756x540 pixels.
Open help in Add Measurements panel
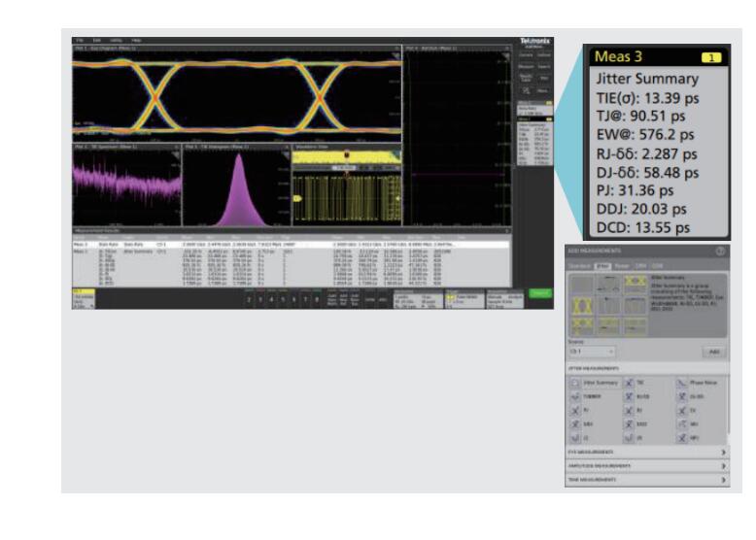pos(720,251)
